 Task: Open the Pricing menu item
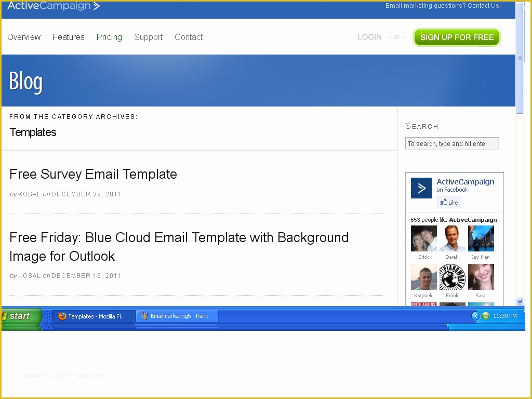109,37
